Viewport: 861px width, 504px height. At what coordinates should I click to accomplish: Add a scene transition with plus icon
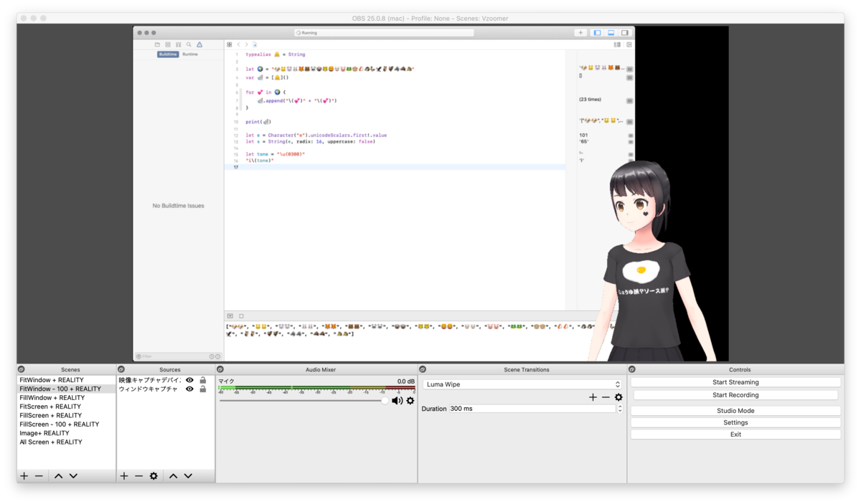593,397
